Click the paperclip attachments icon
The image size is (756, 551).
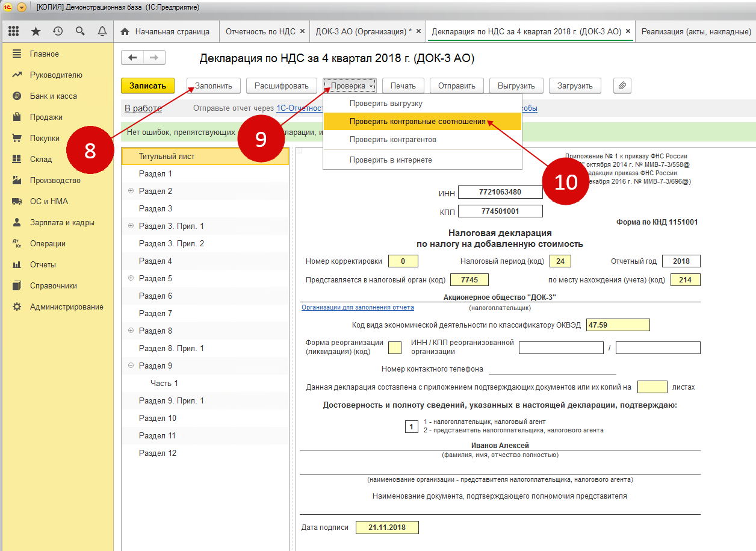(622, 86)
